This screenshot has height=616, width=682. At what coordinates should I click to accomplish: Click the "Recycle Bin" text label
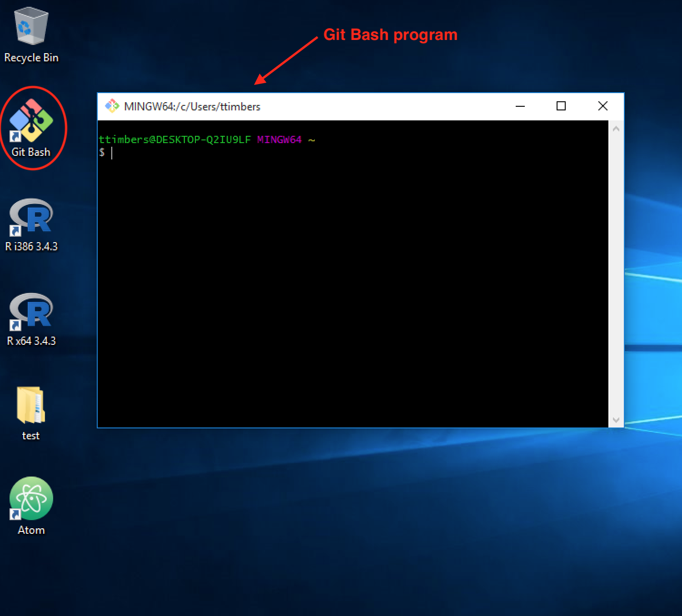click(31, 58)
